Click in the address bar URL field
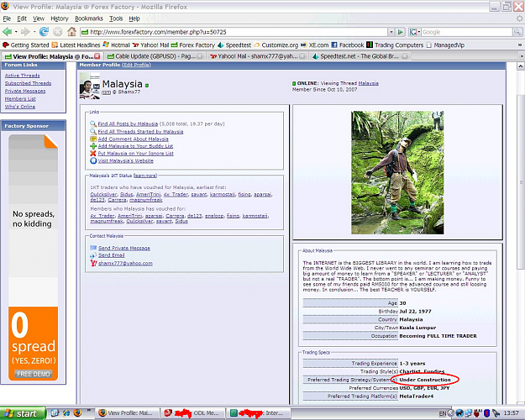This screenshot has height=420, width=525. [x=234, y=32]
